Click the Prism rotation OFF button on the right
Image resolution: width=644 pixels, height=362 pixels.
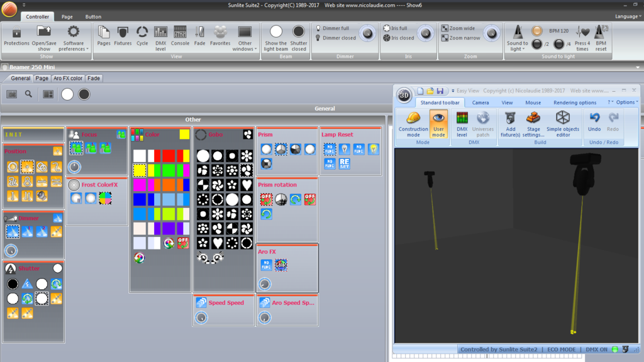tap(309, 199)
